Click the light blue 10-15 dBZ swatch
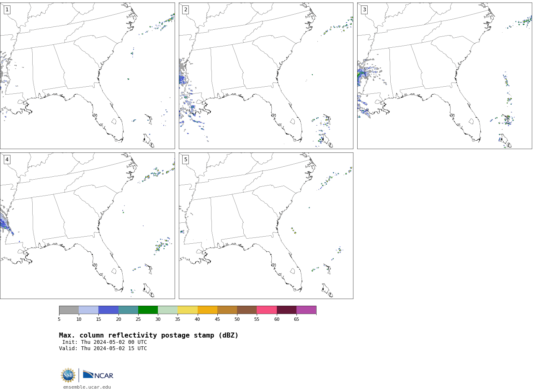The width and height of the screenshot is (536, 392). pyautogui.click(x=88, y=310)
